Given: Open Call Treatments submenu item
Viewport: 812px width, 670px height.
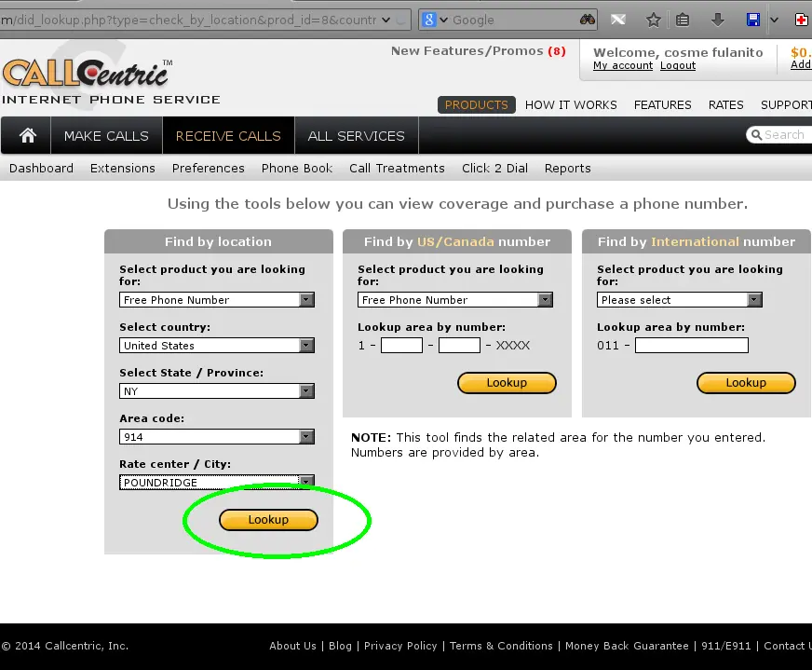Looking at the screenshot, I should 397,169.
